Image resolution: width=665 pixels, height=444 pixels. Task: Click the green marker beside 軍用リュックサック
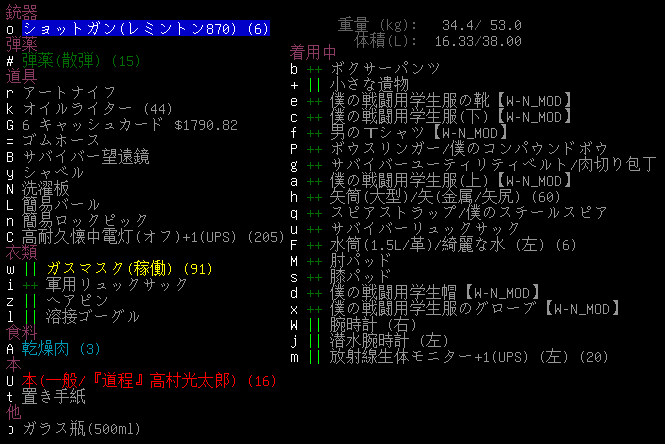tap(30, 285)
